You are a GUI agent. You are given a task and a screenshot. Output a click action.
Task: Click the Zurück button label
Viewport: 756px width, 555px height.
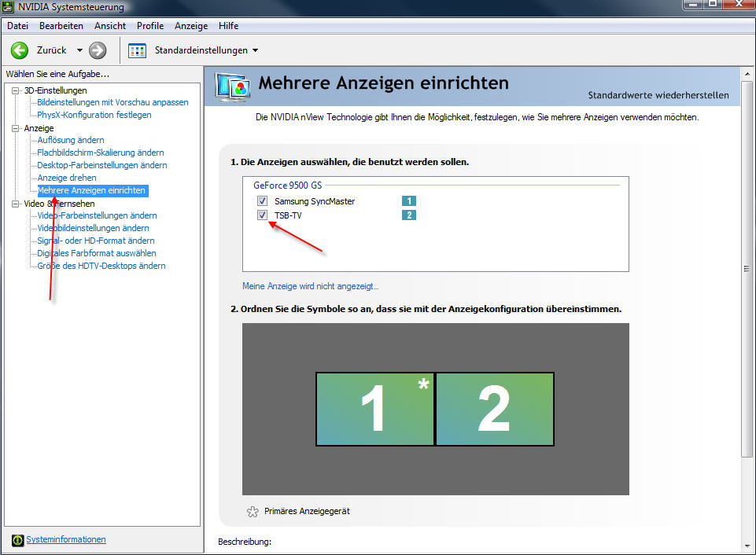click(x=52, y=50)
